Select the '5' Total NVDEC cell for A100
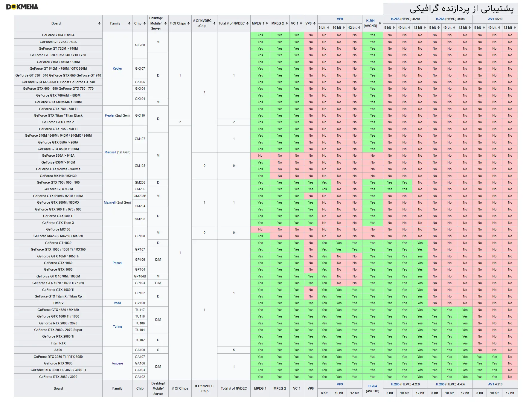The width and height of the screenshot is (532, 412). tap(234, 350)
